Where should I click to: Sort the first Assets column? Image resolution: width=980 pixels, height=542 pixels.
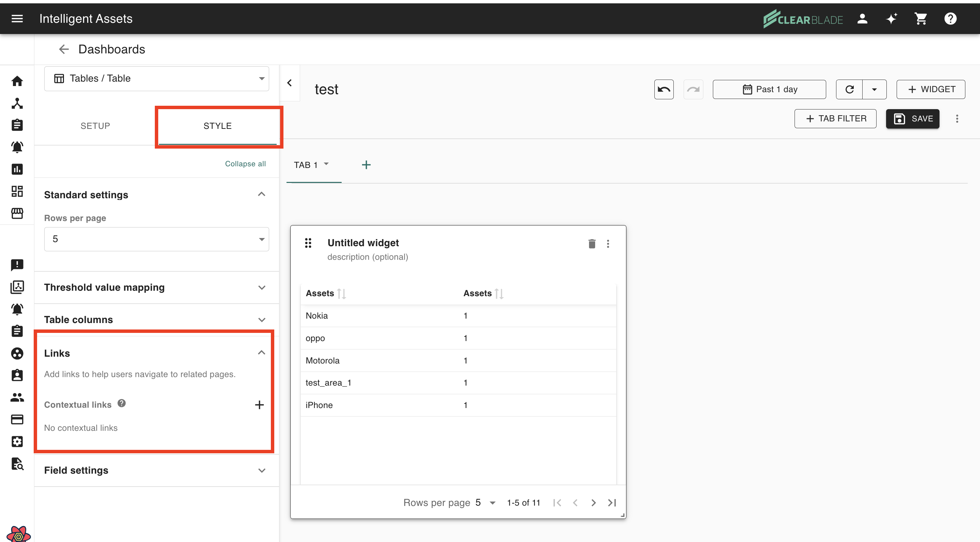341,293
